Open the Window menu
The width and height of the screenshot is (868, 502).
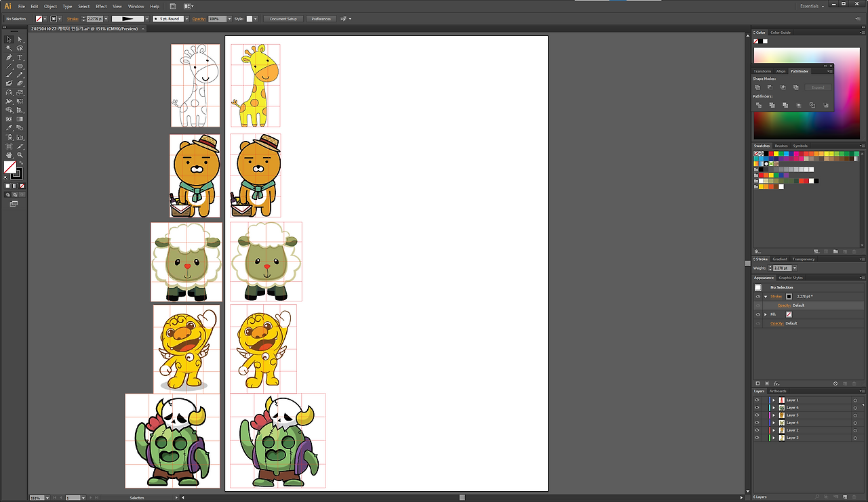click(x=136, y=6)
